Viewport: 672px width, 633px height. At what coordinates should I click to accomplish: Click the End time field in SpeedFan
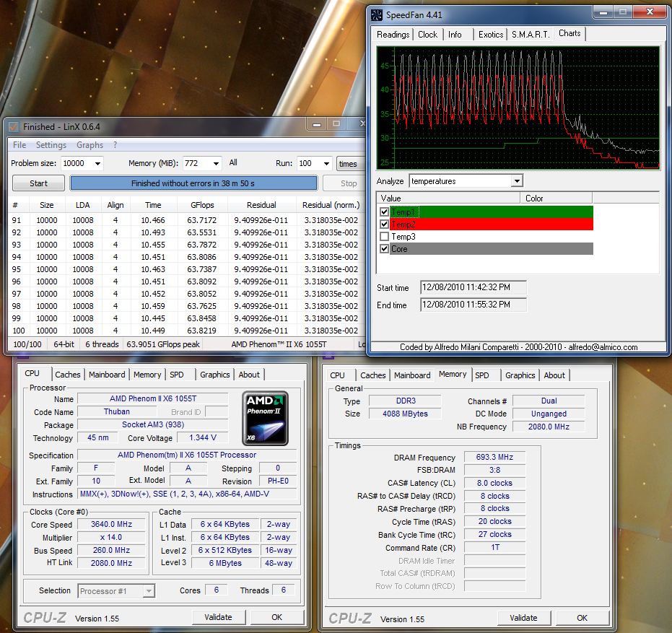[474, 305]
